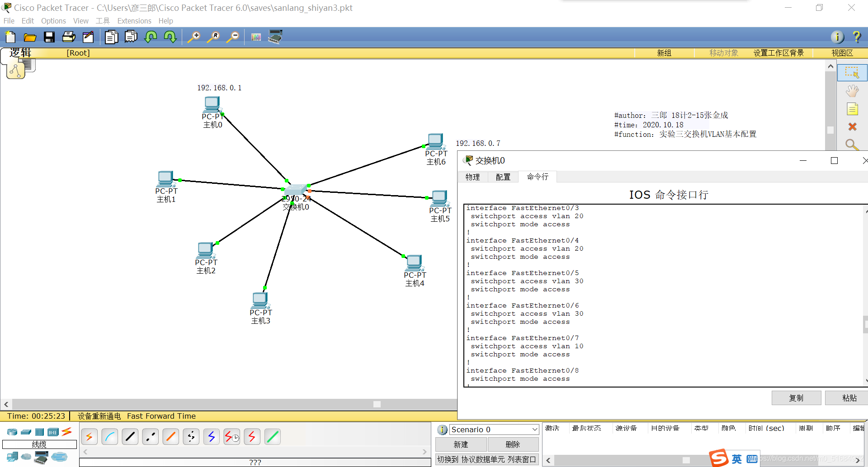The height and width of the screenshot is (467, 868).
Task: Switch to 配置 tab in 交换机0 window
Action: click(x=503, y=177)
